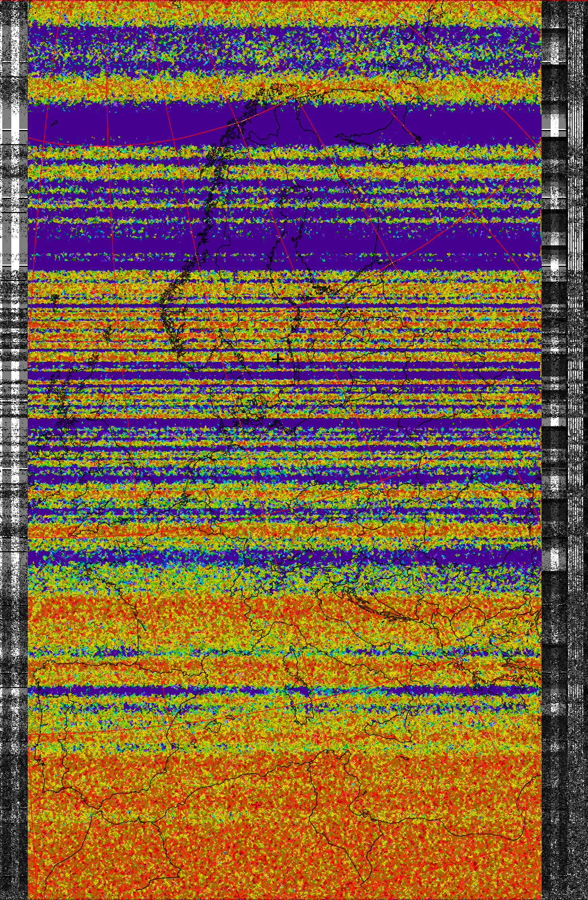
Task: Pick the wide solid purple band across northern Scandinavia
Action: 141,122
